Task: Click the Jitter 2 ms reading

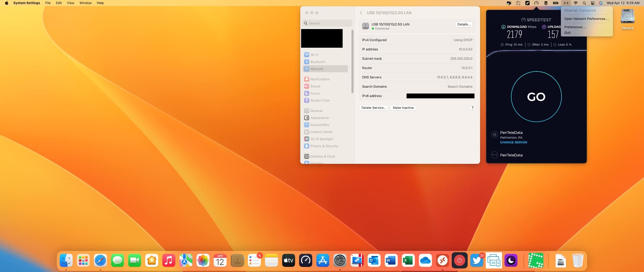Action: tap(538, 45)
